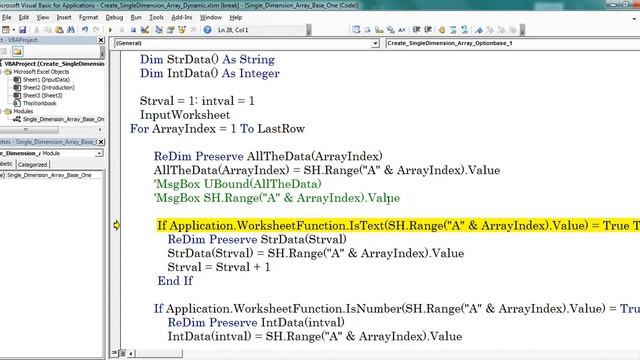Select ThisWorkbook in project tree
Screen dimensions: 640x360
pos(39,103)
